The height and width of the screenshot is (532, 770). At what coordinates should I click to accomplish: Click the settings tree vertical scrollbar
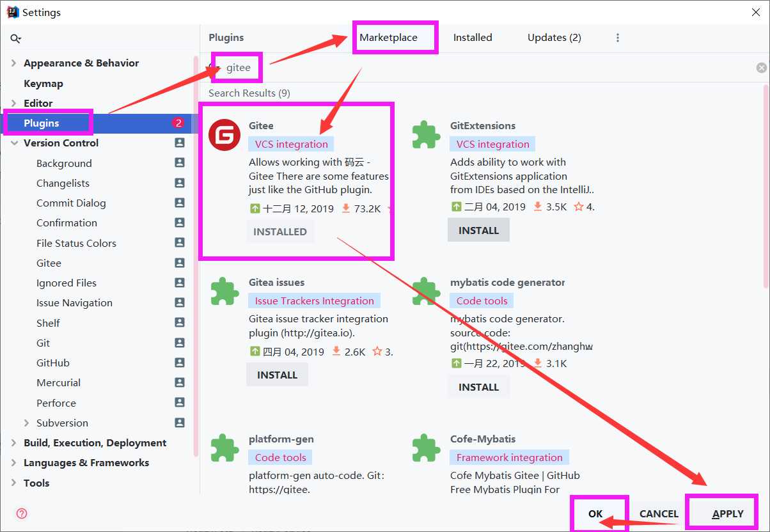coord(196,256)
